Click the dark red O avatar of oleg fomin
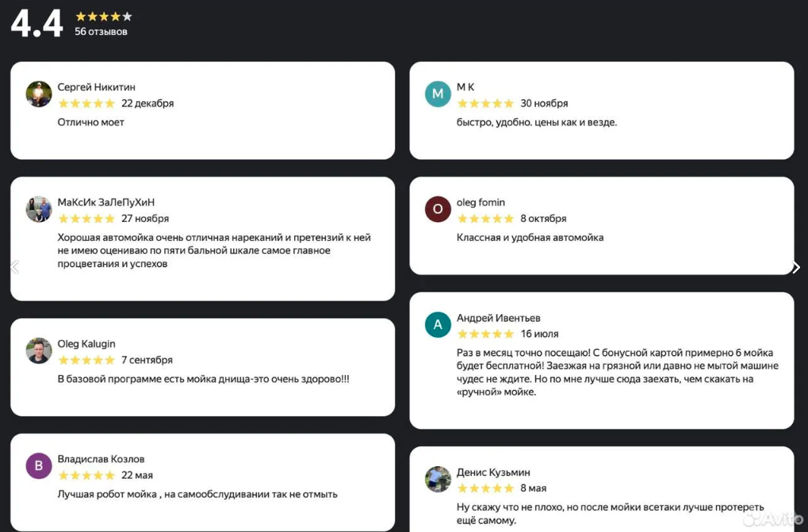The height and width of the screenshot is (532, 808). [438, 209]
